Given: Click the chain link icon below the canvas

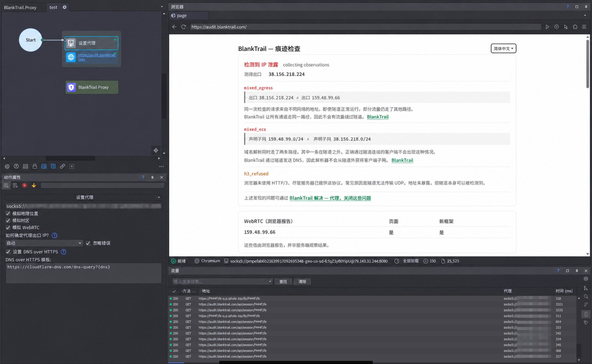Looking at the screenshot, I should pos(62,166).
